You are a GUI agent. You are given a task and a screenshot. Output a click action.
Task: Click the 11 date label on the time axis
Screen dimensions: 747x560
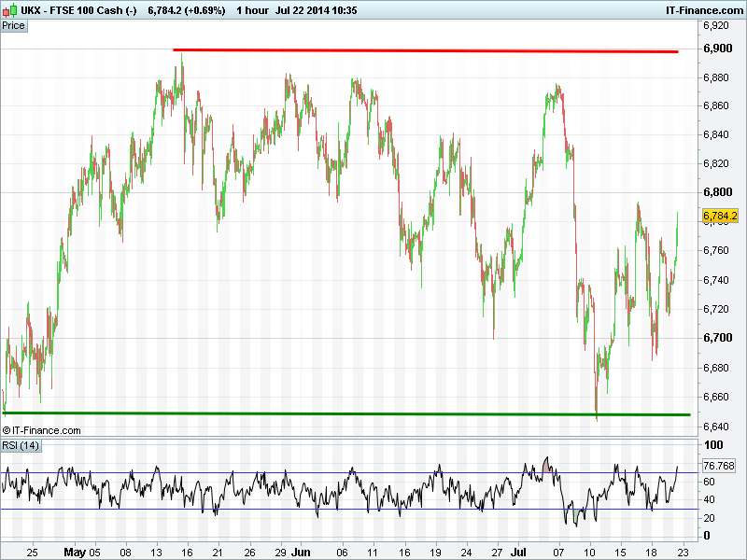[x=372, y=553]
